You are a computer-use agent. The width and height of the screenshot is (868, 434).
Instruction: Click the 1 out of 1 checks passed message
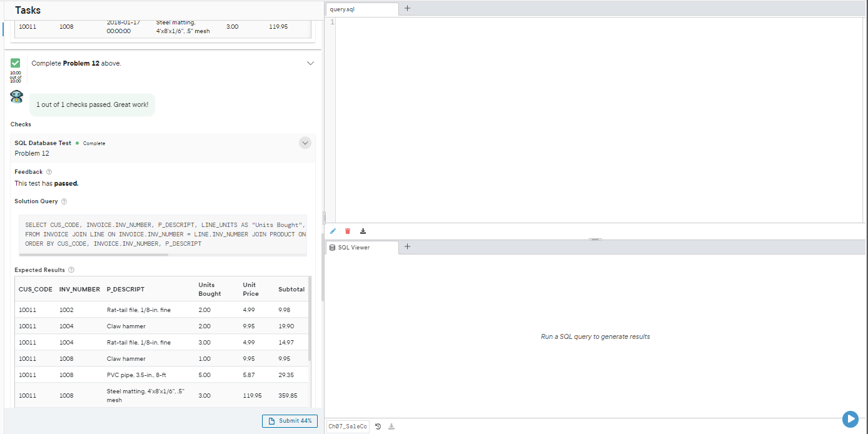pos(93,104)
